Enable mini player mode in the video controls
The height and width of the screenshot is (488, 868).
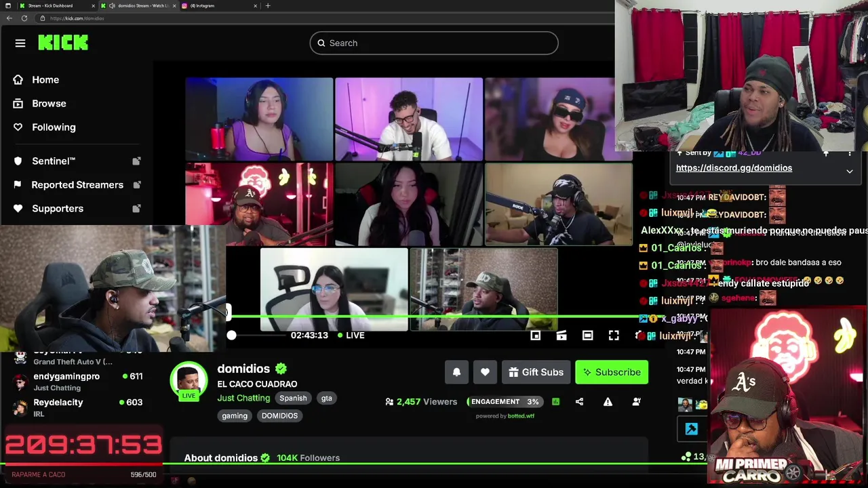(535, 335)
